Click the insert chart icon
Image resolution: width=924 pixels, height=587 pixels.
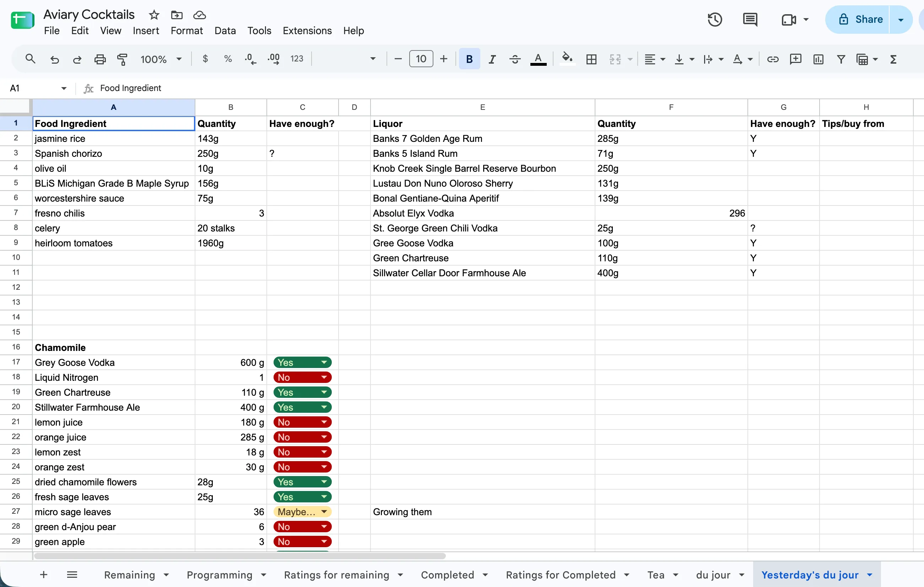(x=818, y=59)
